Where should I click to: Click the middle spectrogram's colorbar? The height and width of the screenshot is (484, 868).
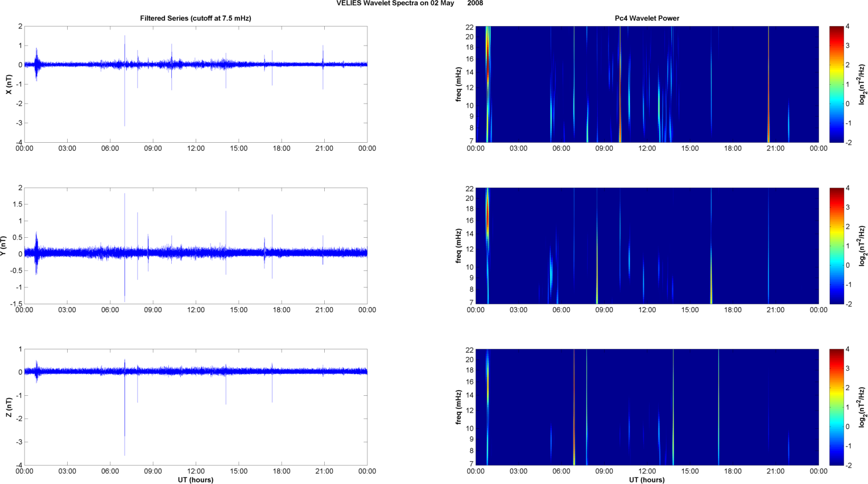(x=836, y=246)
